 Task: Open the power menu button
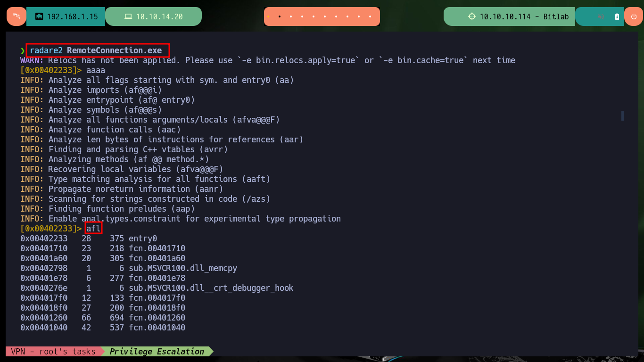[x=633, y=16]
